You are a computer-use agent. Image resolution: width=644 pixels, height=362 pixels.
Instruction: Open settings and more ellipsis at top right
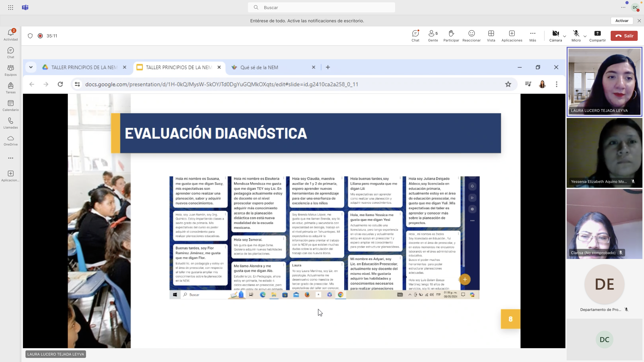623,8
